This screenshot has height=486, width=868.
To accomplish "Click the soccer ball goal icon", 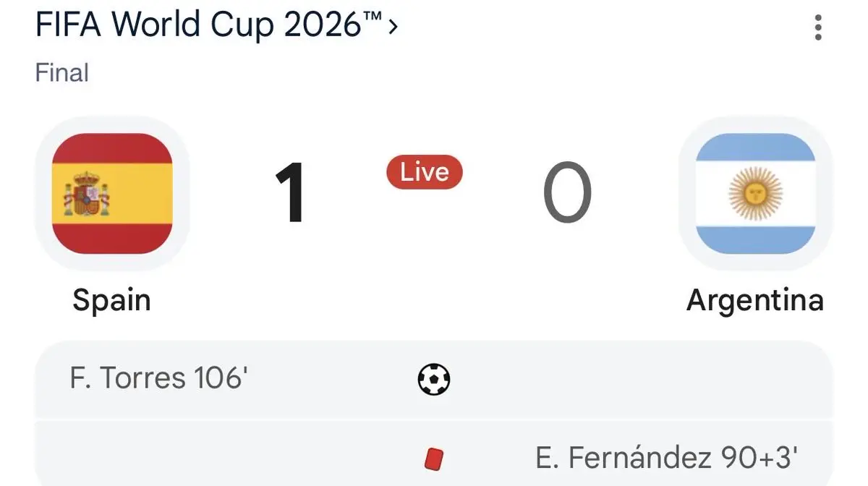I will coord(434,379).
